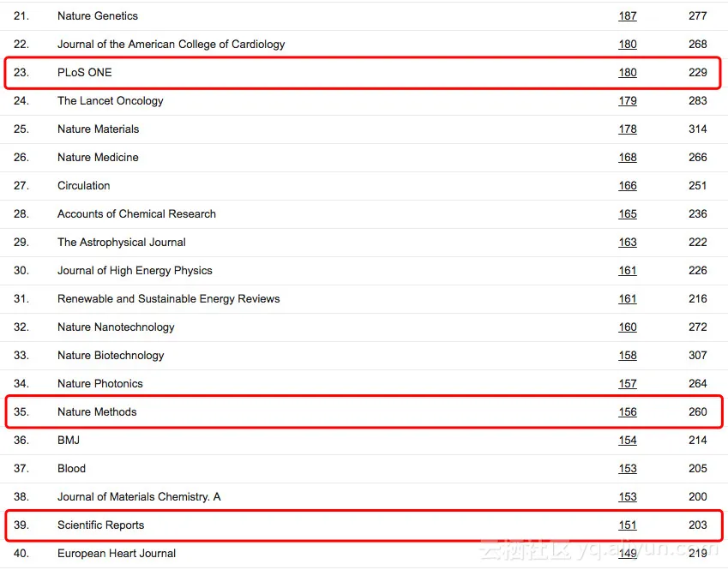This screenshot has width=728, height=570.
Task: Open the 153 link for Blood
Action: 628,469
